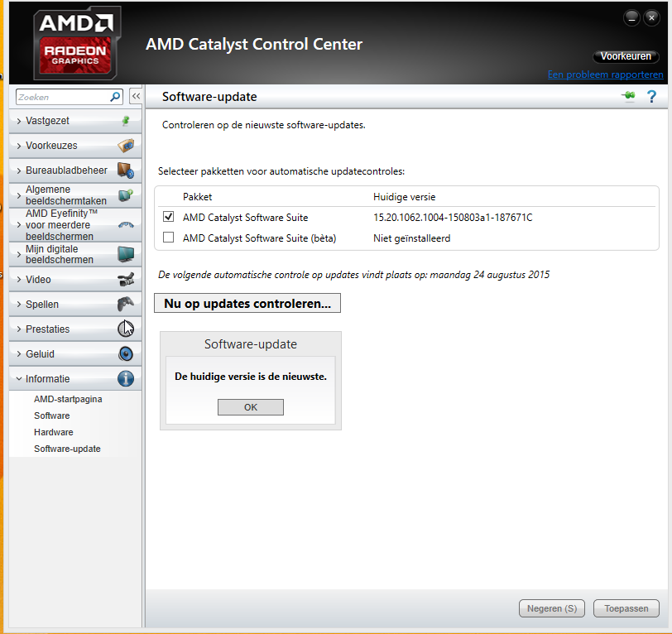Pin this page using the green pushpin icon
The height and width of the screenshot is (634, 672).
(x=629, y=96)
